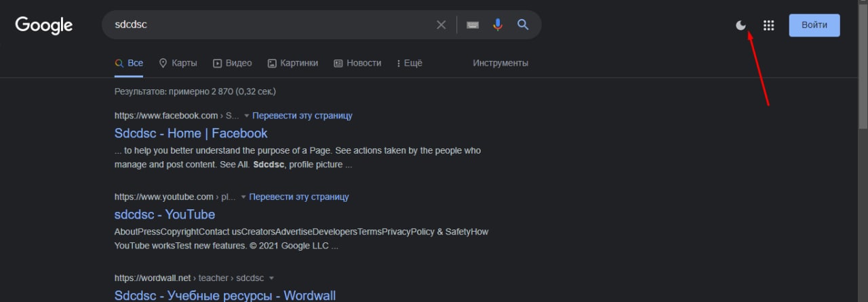Open the Sdcdsc - Учебные ресурсы - Wordwall result
The height and width of the screenshot is (302, 868).
(225, 295)
